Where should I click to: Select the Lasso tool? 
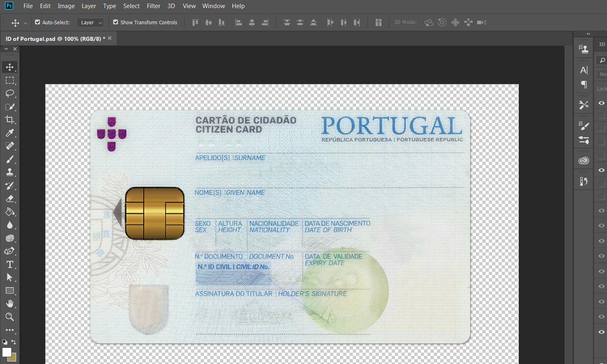click(9, 93)
